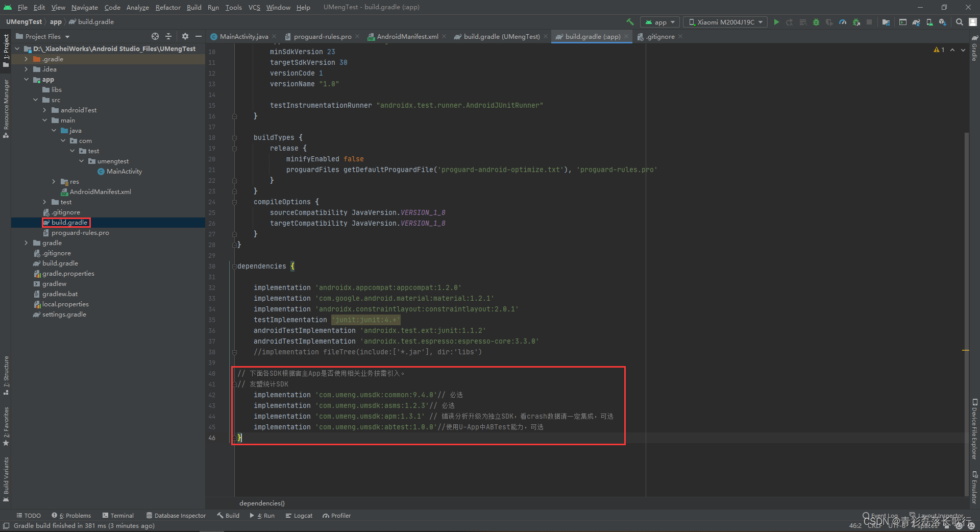This screenshot has width=980, height=532.
Task: Toggle the 1: Project tool window
Action: pos(6,46)
